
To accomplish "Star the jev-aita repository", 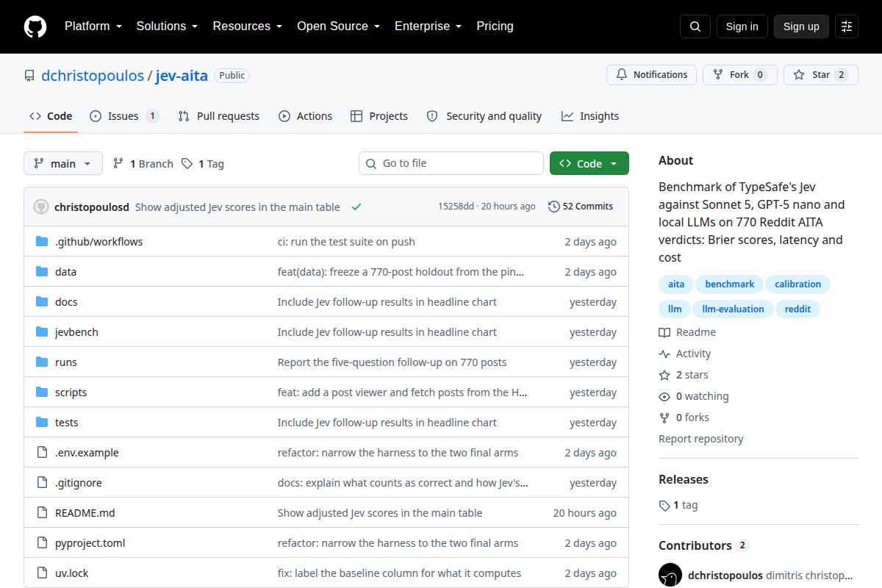I will coord(820,75).
